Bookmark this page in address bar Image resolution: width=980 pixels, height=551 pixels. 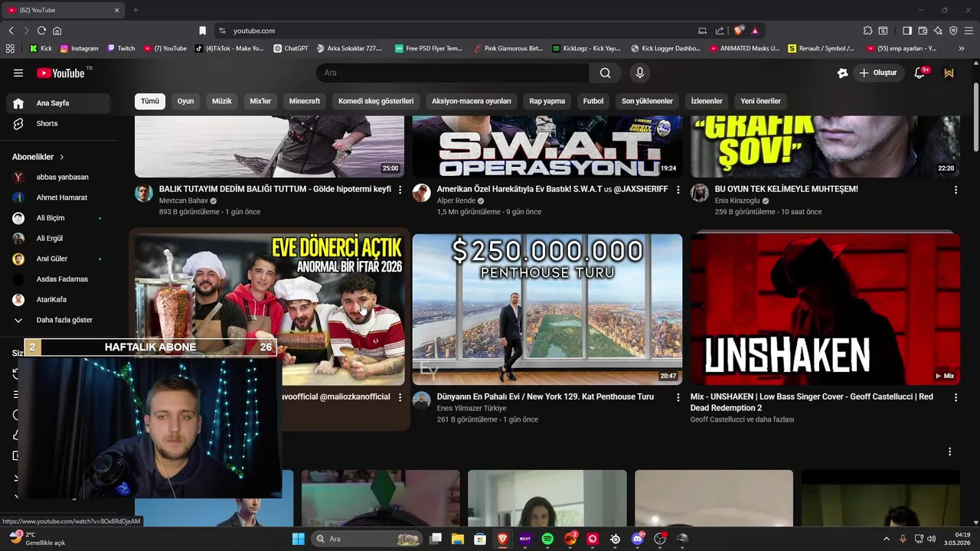coord(202,31)
